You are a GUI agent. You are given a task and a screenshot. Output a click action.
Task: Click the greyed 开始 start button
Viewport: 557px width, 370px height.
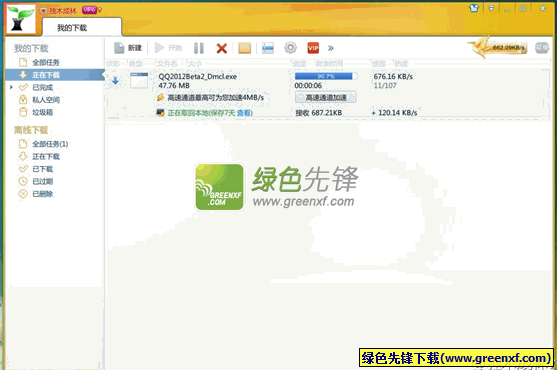[168, 48]
